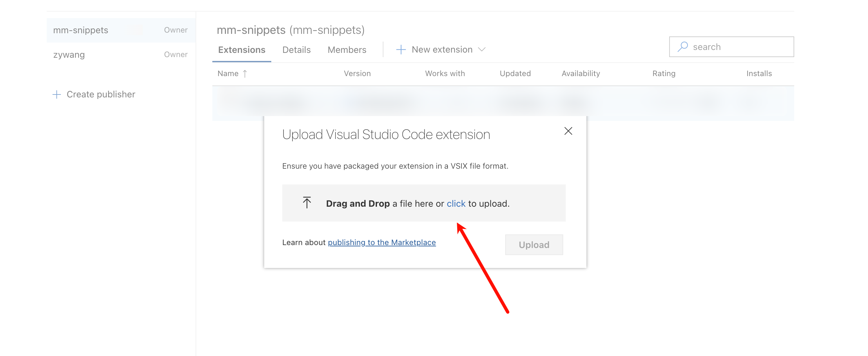Click the Availability column header
This screenshot has width=868, height=356.
point(581,74)
